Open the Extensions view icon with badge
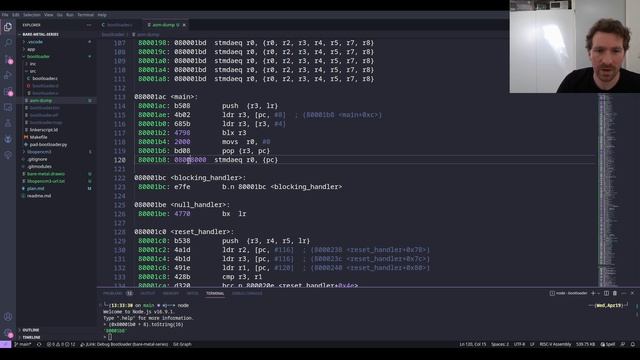Screen dimensions: 640x360 click(x=8, y=91)
